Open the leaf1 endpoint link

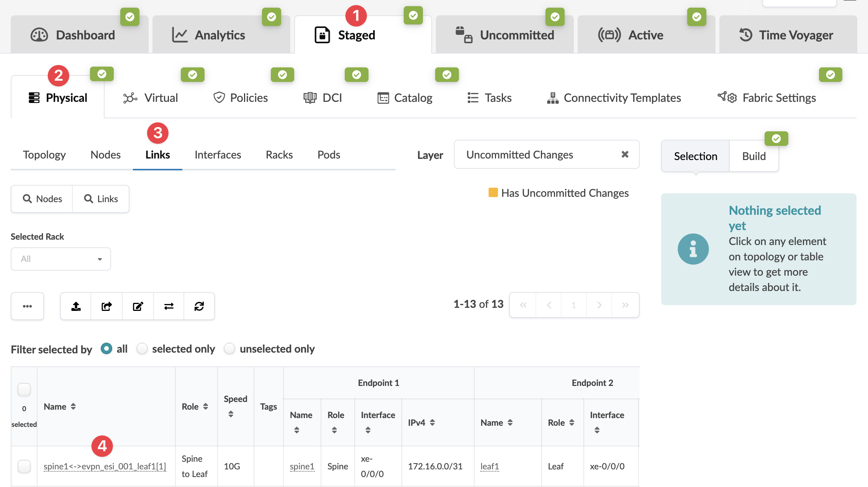[x=490, y=466]
